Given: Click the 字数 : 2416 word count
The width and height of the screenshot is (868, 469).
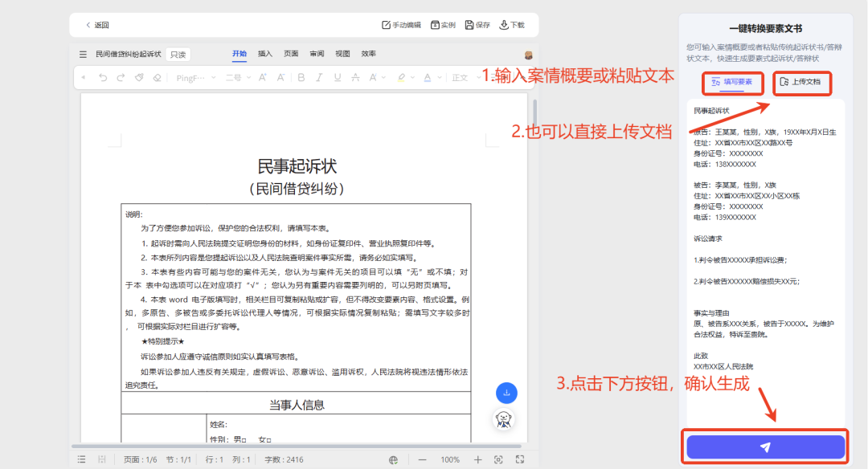Looking at the screenshot, I should coord(284,459).
